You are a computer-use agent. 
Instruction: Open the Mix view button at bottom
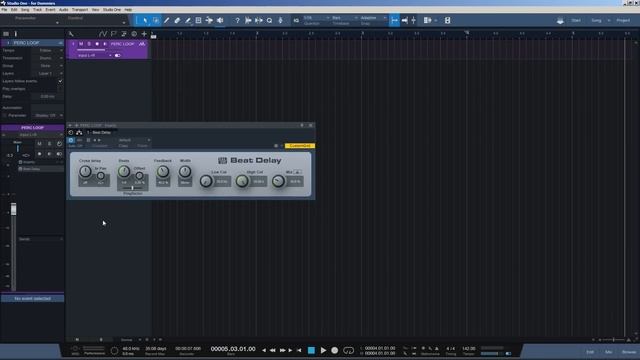tap(608, 352)
